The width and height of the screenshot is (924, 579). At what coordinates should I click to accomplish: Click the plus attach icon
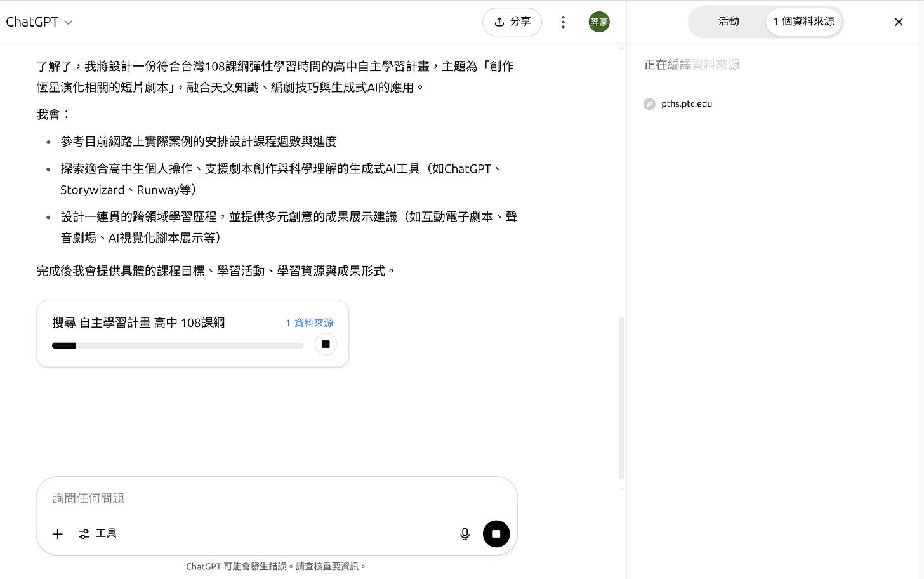[x=58, y=534]
